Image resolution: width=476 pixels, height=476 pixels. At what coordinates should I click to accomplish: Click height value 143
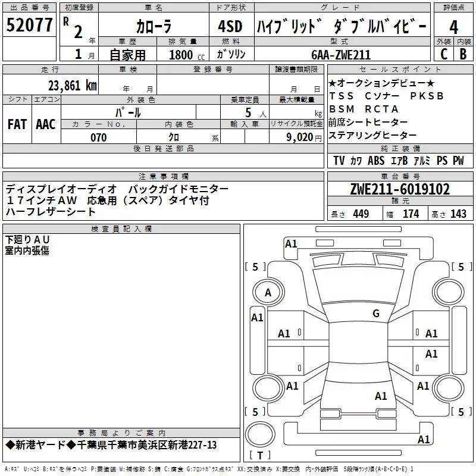pos(458,214)
